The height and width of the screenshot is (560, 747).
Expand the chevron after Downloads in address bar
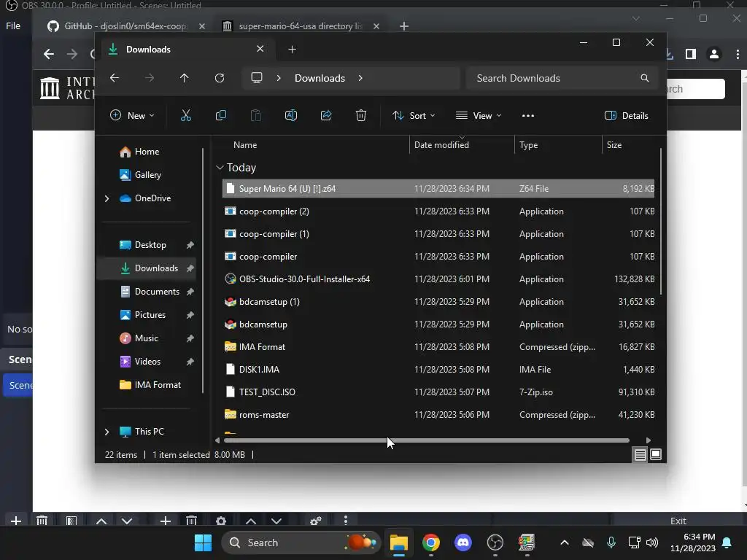tap(360, 77)
